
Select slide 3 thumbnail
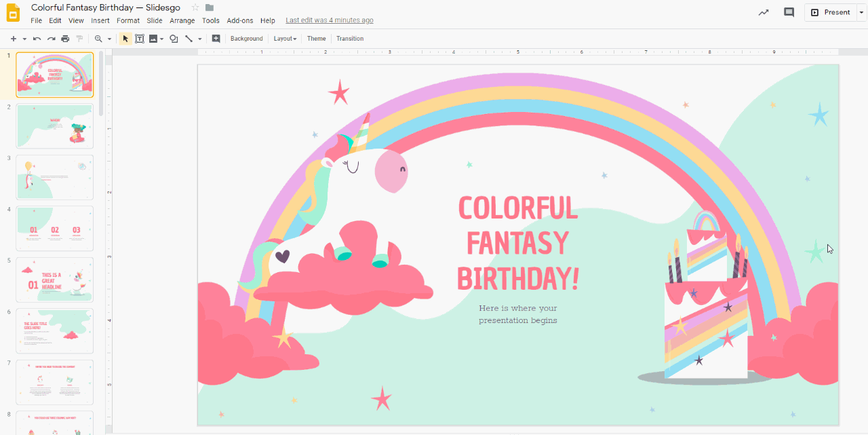tap(55, 177)
